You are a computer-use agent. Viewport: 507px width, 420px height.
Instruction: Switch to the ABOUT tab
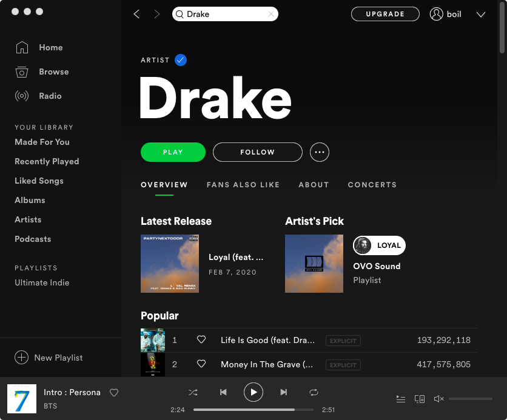pos(314,185)
